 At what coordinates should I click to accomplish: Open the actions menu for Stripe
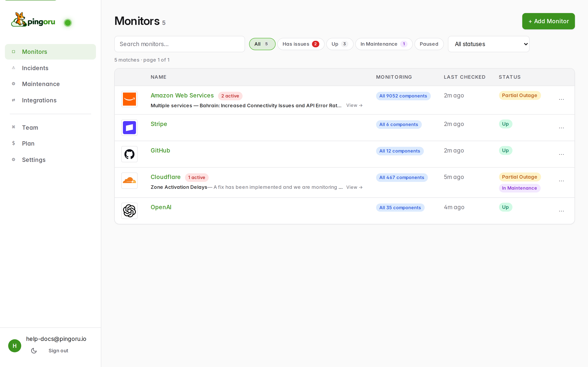[562, 128]
